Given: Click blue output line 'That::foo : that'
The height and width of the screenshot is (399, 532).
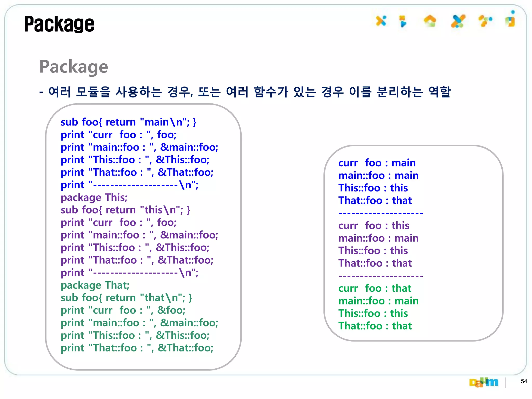Looking at the screenshot, I should coord(375,201).
